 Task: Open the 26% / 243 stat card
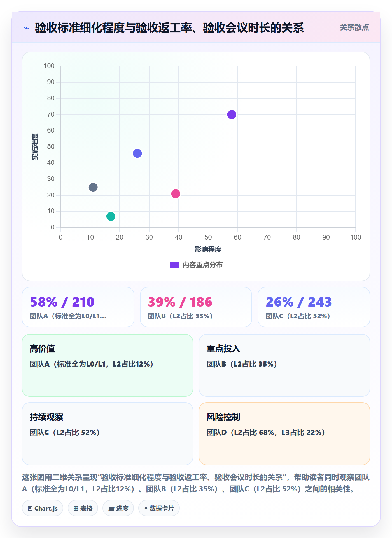point(314,307)
